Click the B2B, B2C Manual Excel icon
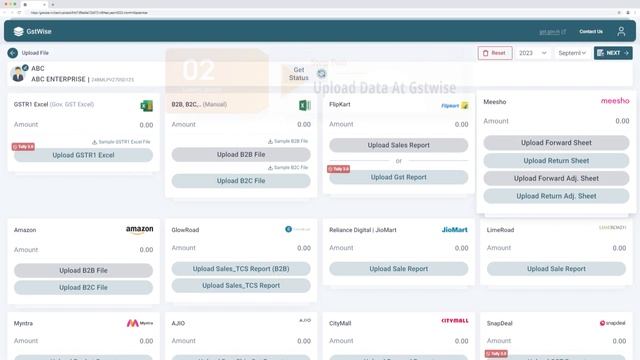 point(304,105)
